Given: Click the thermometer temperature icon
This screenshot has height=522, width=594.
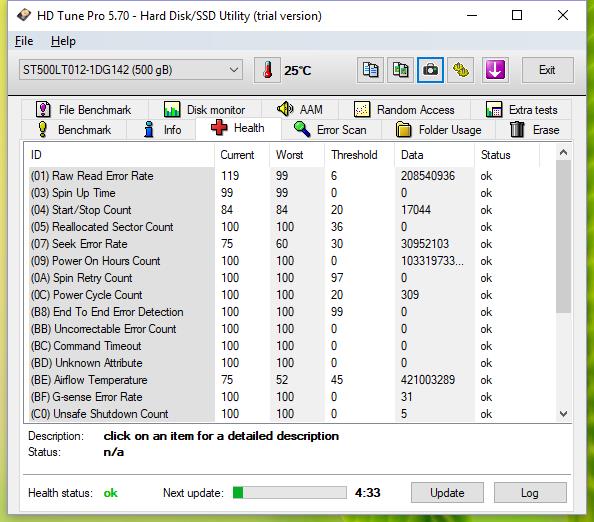Looking at the screenshot, I should click(267, 70).
